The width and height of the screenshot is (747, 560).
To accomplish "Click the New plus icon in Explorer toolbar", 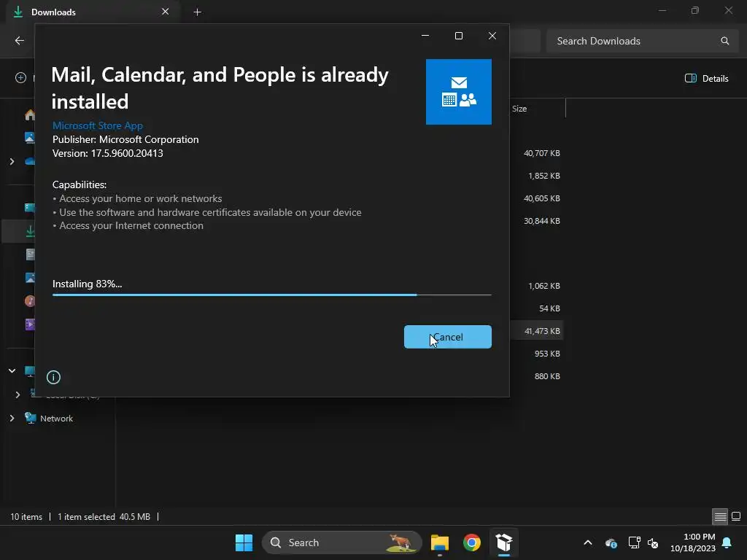I will pyautogui.click(x=20, y=77).
